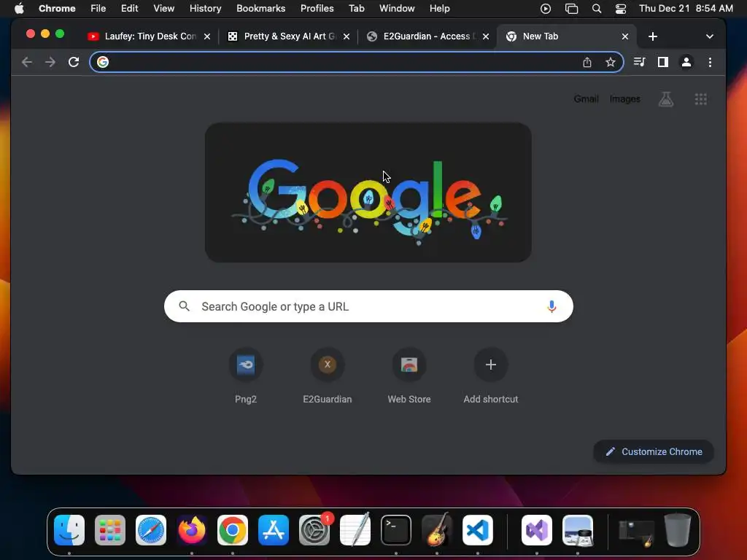Launch Safari from the Dock
The height and width of the screenshot is (560, 747).
tap(151, 530)
